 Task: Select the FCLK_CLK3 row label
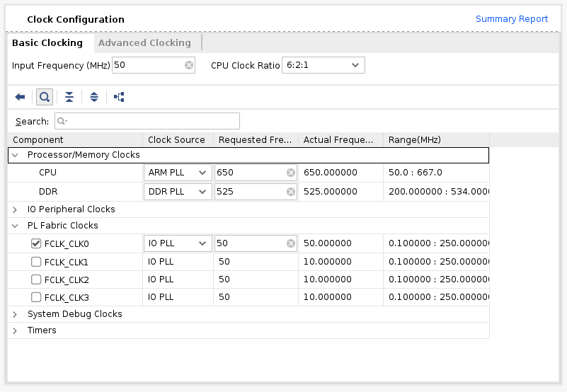[67, 297]
